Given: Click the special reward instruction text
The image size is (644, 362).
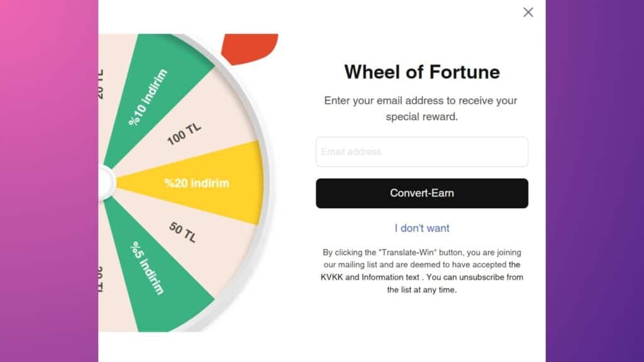Looking at the screenshot, I should (x=421, y=108).
